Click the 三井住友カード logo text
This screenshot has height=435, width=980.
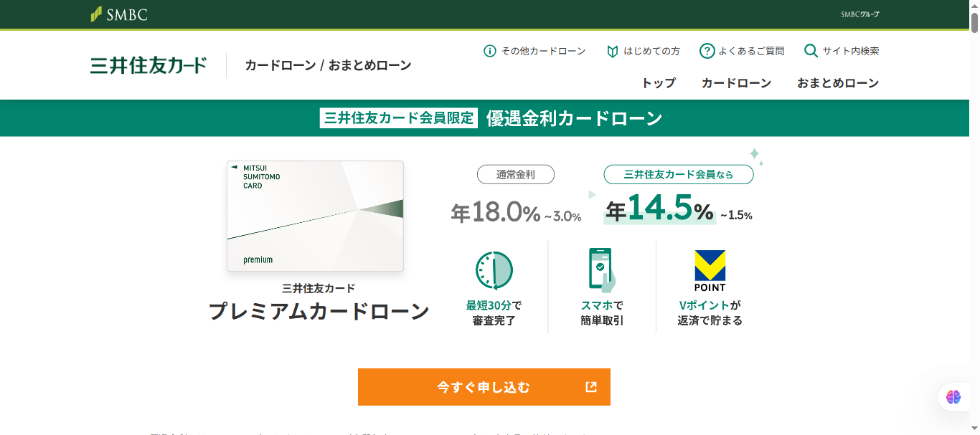click(147, 64)
